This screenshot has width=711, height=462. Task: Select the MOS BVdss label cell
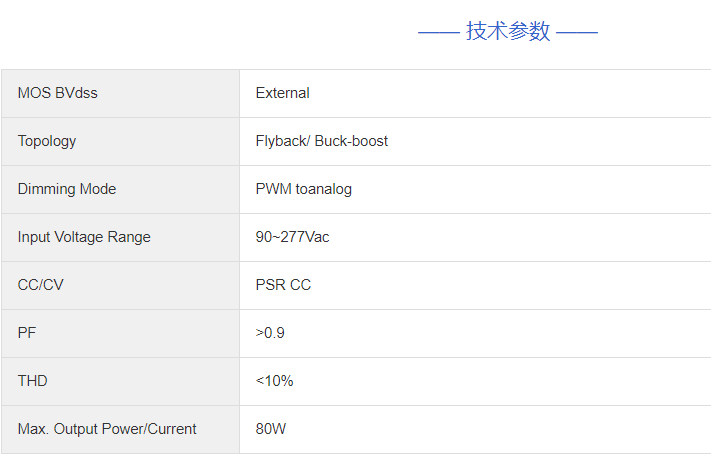tap(58, 93)
